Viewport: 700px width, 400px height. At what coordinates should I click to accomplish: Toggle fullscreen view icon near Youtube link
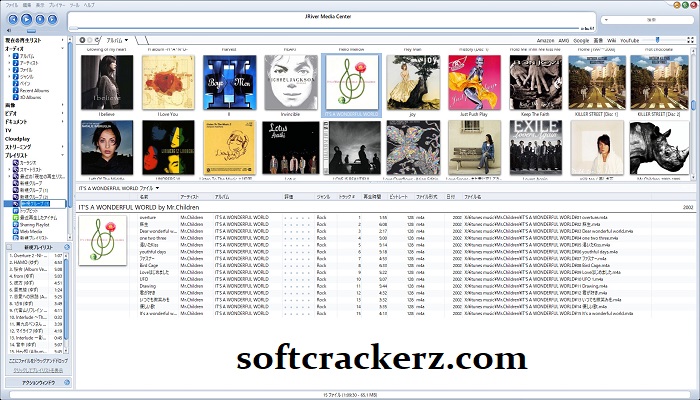pyautogui.click(x=690, y=40)
